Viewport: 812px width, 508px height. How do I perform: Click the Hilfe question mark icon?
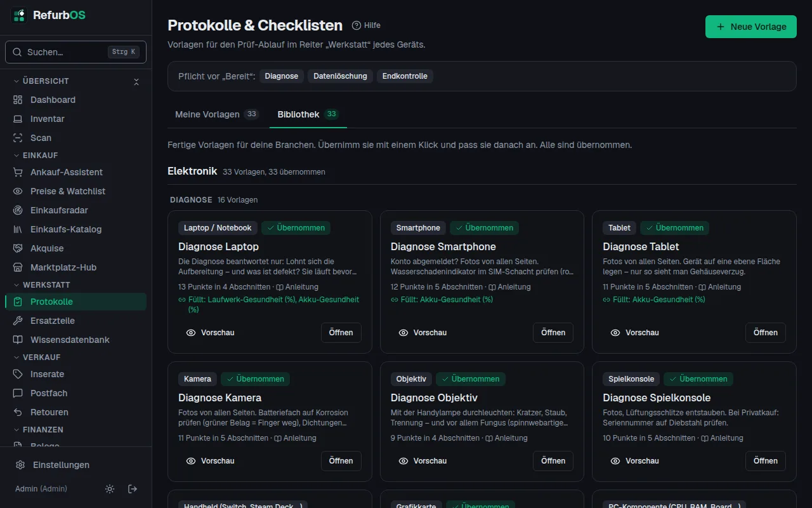[357, 25]
